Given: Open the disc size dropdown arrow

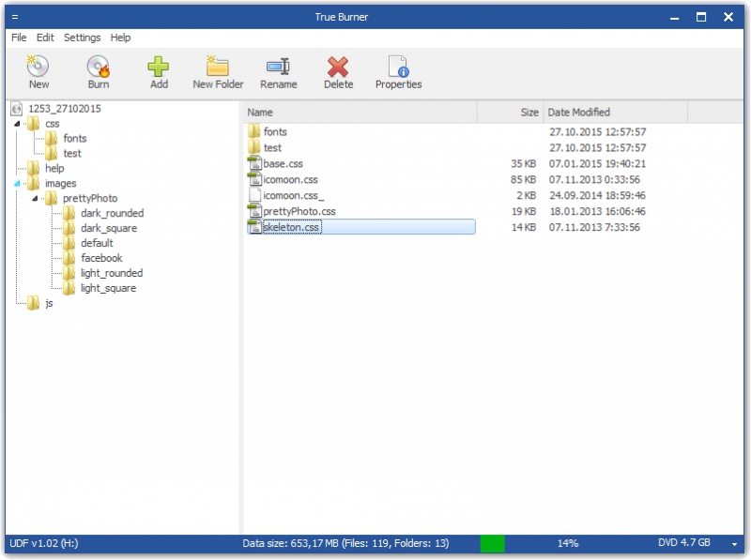Looking at the screenshot, I should click(734, 544).
